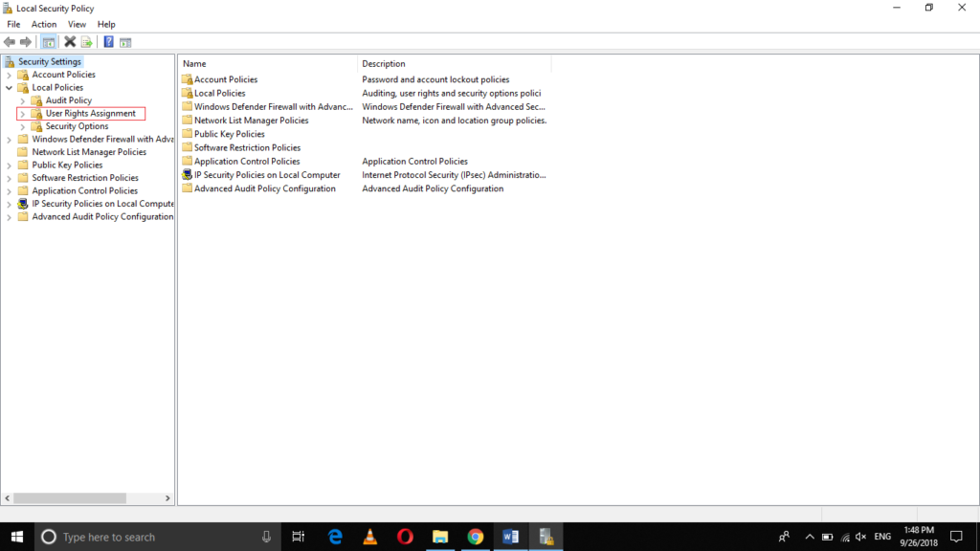This screenshot has width=980, height=551.
Task: Click the Delete (X) toolbar icon
Action: [69, 41]
